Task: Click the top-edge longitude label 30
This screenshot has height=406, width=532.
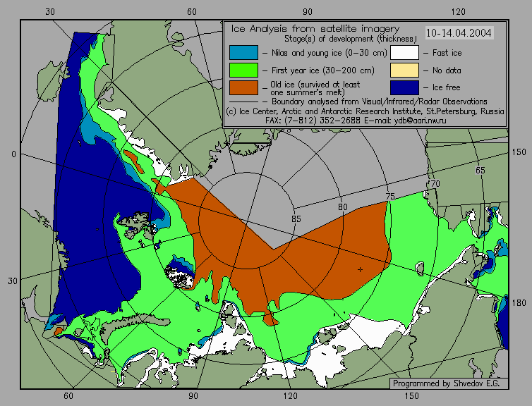Action: click(x=50, y=12)
